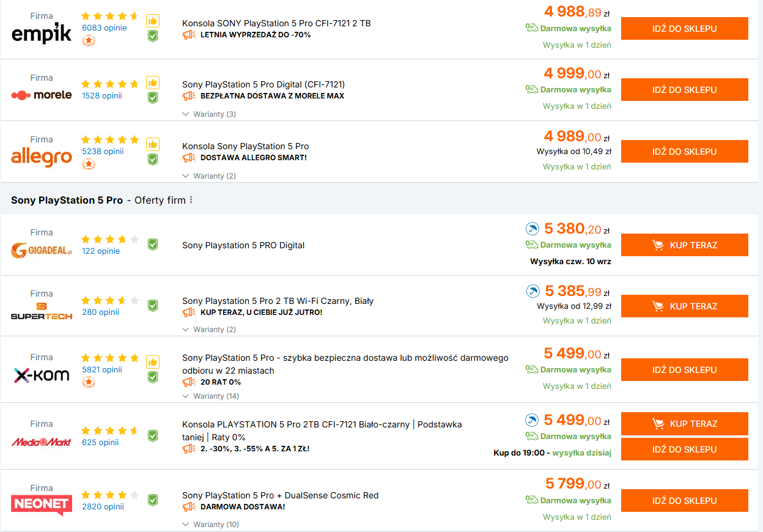Click the orange award medal under Allegro rating
Image resolution: width=763 pixels, height=532 pixels.
click(x=89, y=164)
